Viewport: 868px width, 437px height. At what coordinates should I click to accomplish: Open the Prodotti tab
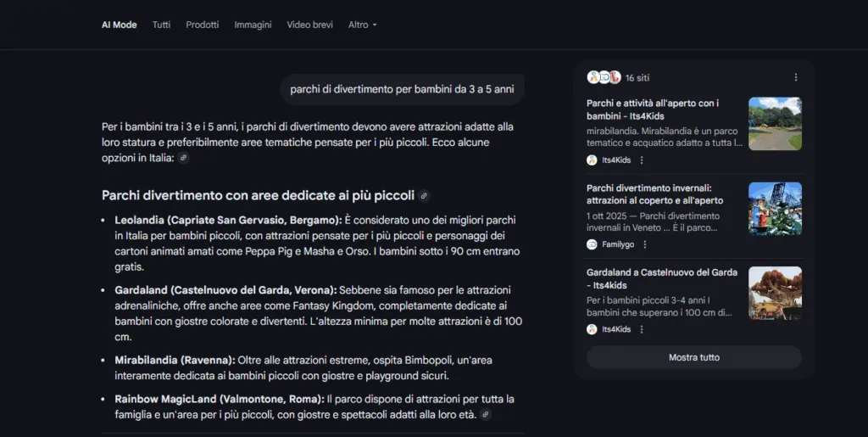point(202,25)
